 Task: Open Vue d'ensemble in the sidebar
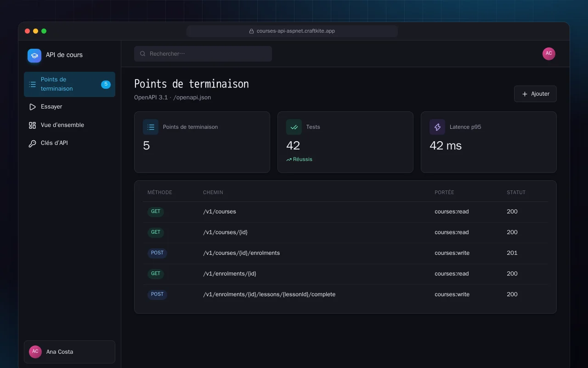point(69,125)
